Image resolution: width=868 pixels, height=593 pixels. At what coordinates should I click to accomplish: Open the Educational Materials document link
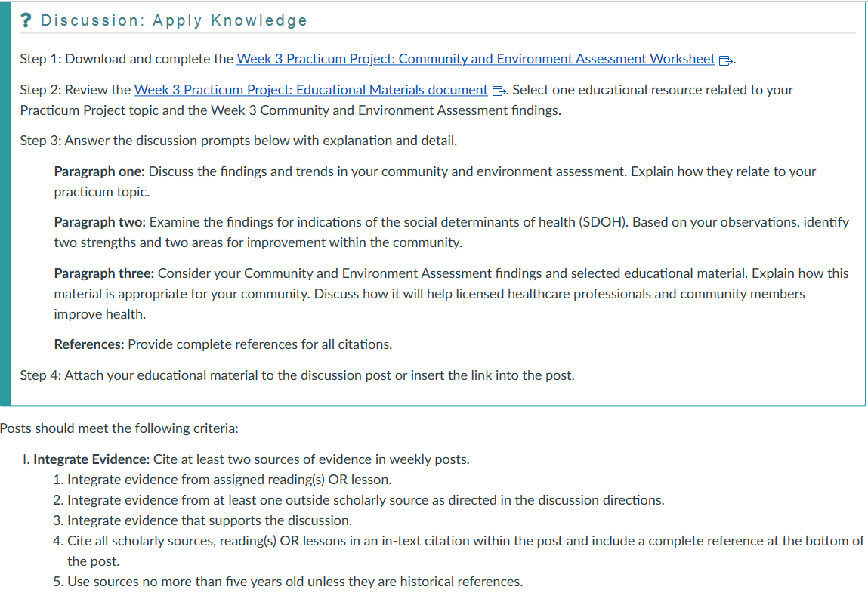(x=310, y=90)
